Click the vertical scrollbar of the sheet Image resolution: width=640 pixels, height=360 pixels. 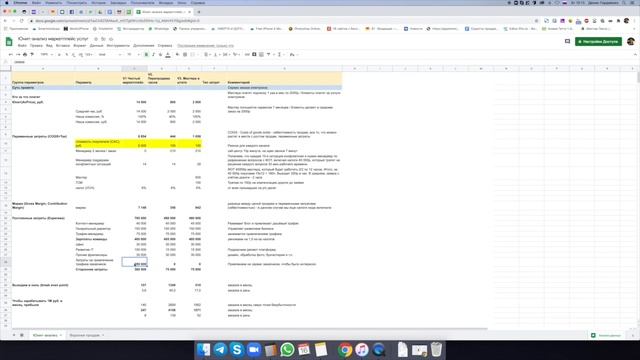638,196
